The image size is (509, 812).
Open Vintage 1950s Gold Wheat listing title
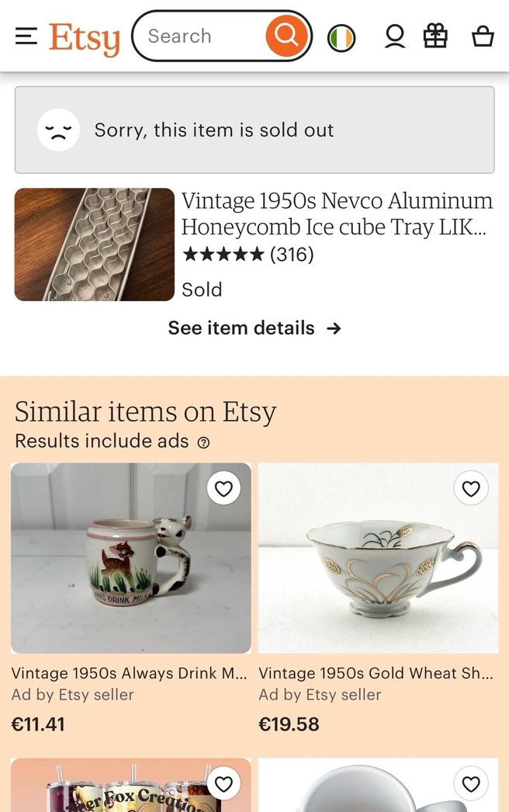(x=376, y=673)
